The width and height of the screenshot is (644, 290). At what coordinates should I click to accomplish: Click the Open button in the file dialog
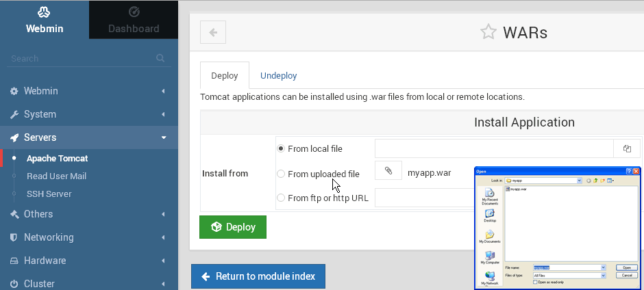[627, 267]
